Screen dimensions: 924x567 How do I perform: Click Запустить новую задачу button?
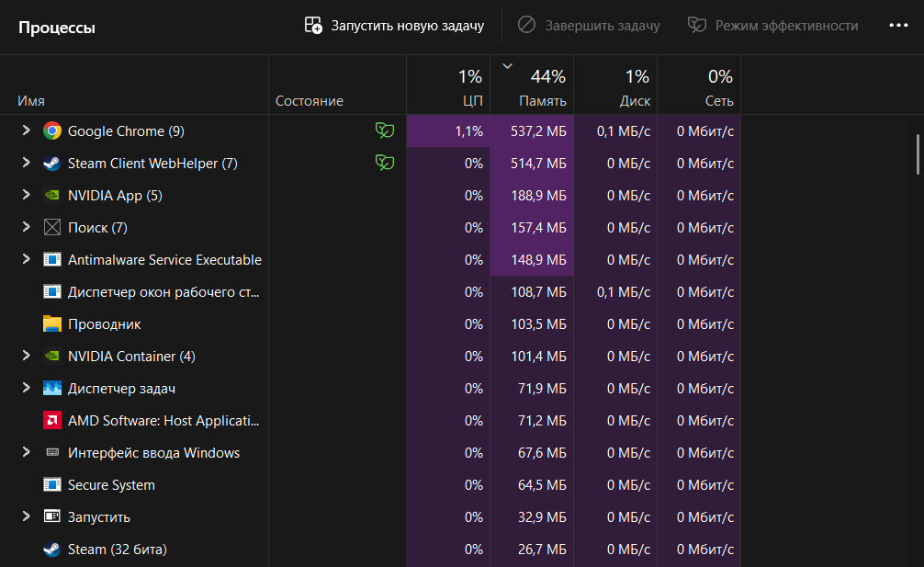[x=394, y=26]
